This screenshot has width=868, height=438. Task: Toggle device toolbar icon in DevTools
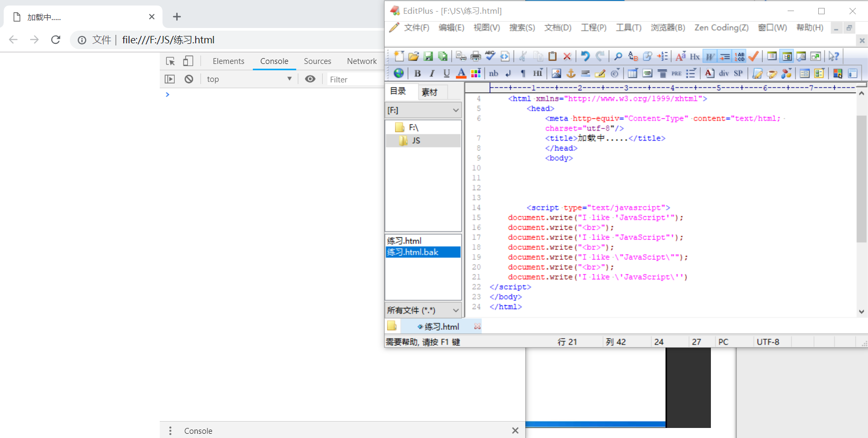pos(188,61)
